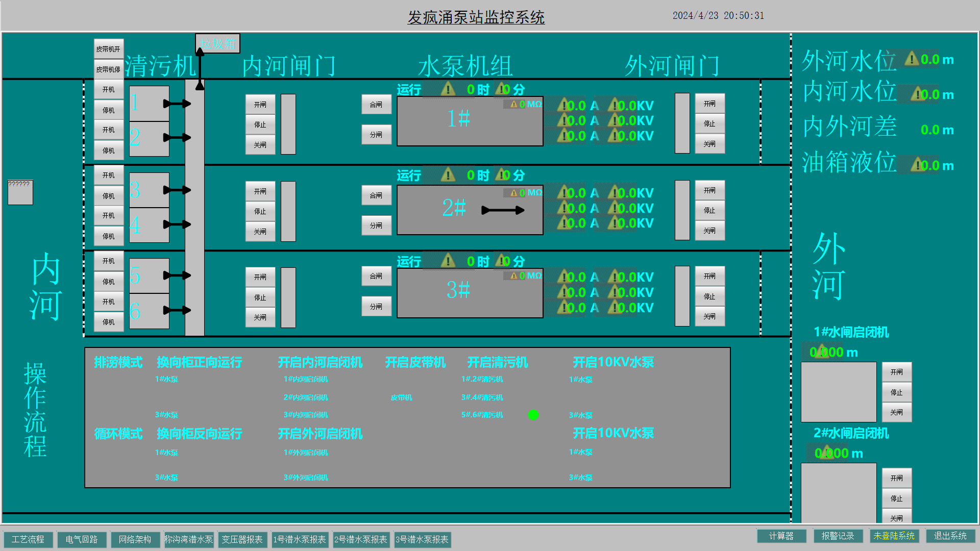The image size is (980, 551).
Task: Open the 2号潜水泵报表 tab
Action: (x=360, y=539)
